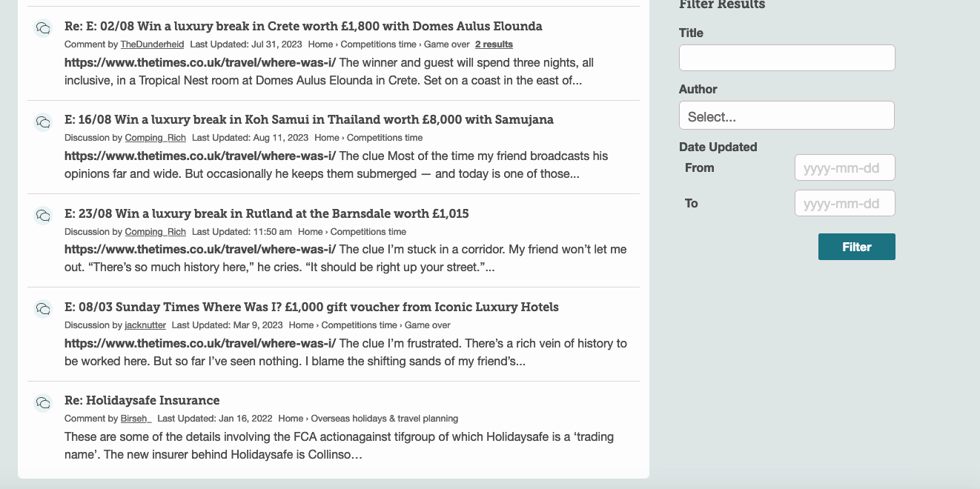Open the Crete Domes Aulus Elounda result title
The height and width of the screenshot is (489, 980).
pos(303,26)
